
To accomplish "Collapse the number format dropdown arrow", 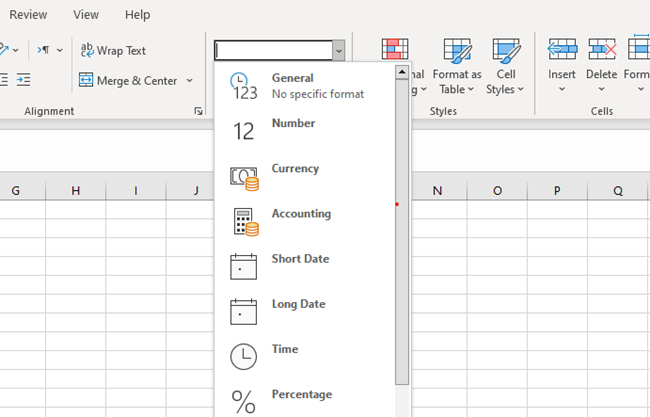I will pyautogui.click(x=339, y=50).
